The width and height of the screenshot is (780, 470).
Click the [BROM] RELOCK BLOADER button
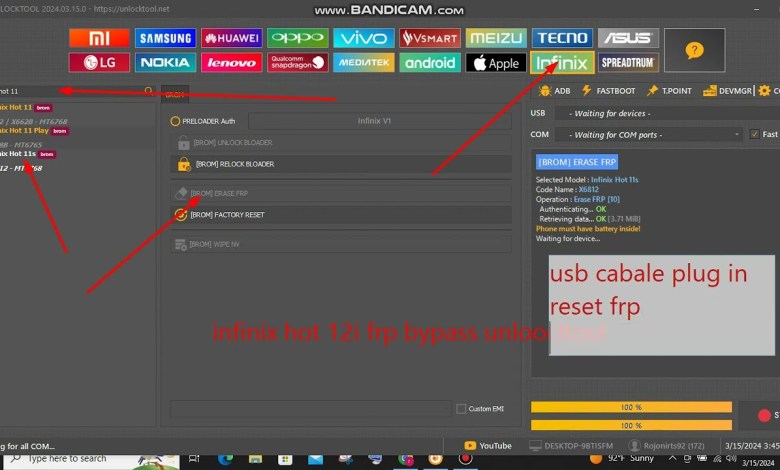click(340, 163)
